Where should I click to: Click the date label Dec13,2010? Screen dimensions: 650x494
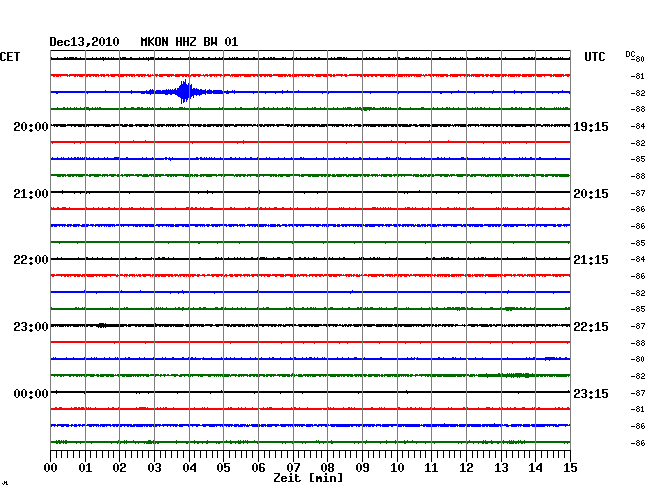(x=84, y=42)
